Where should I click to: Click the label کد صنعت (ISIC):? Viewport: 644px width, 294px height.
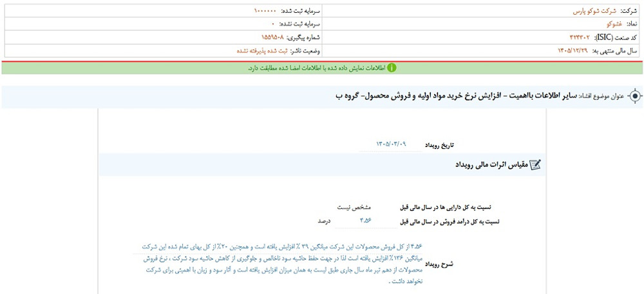pyautogui.click(x=616, y=37)
